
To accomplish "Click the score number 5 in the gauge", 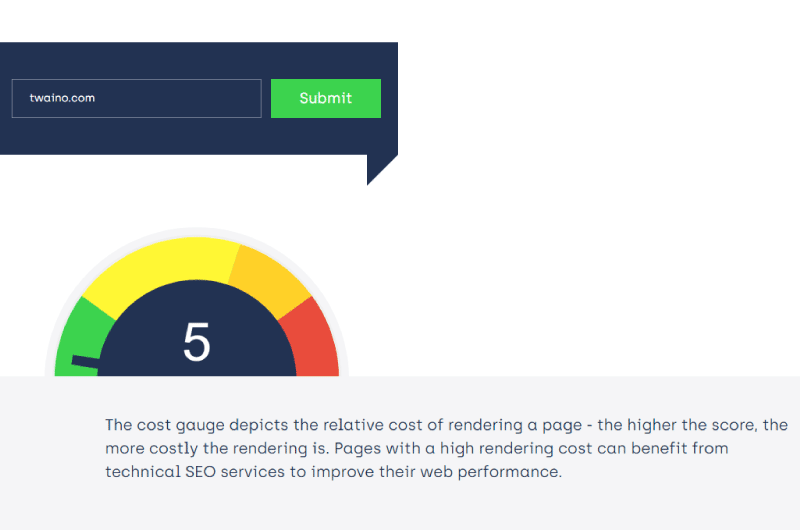I will coord(196,342).
